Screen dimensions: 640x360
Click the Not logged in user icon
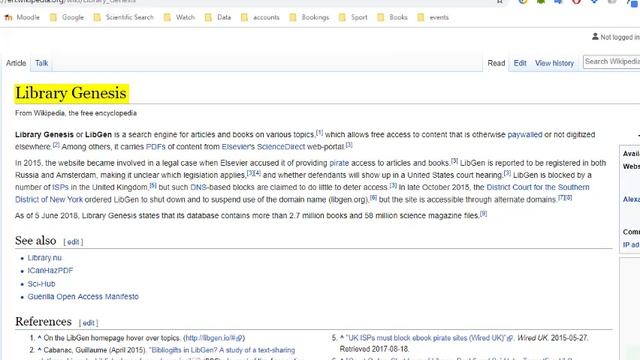pos(595,37)
